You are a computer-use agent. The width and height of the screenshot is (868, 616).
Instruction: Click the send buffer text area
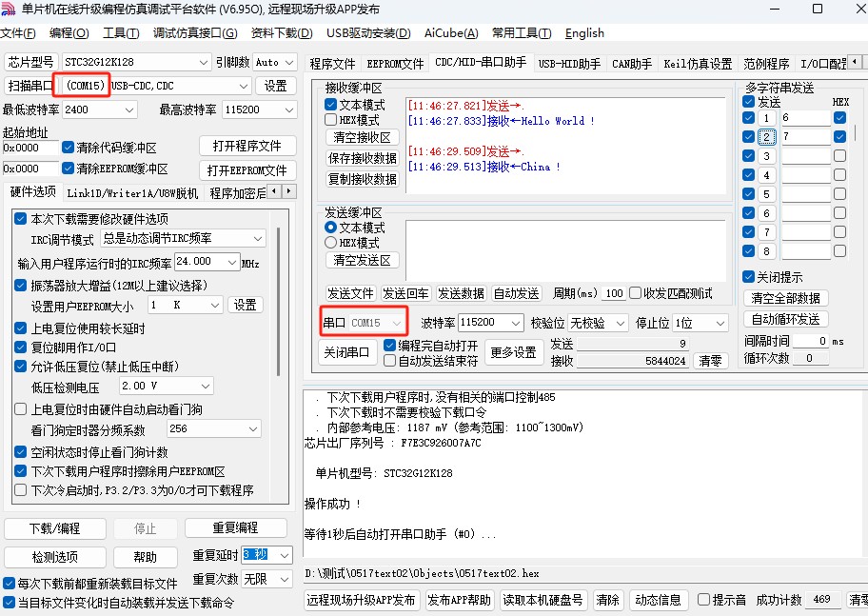565,251
